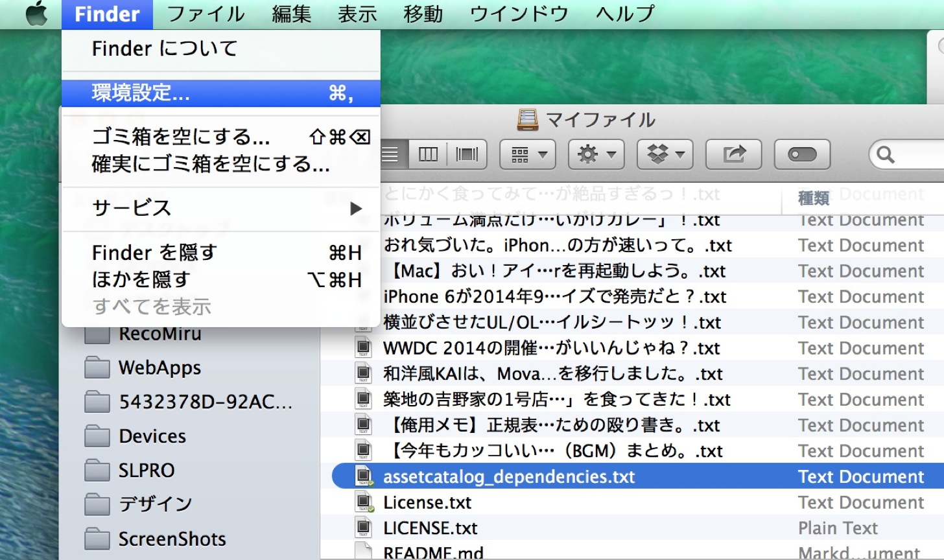Switch to column view
This screenshot has height=560, width=944.
(x=429, y=154)
